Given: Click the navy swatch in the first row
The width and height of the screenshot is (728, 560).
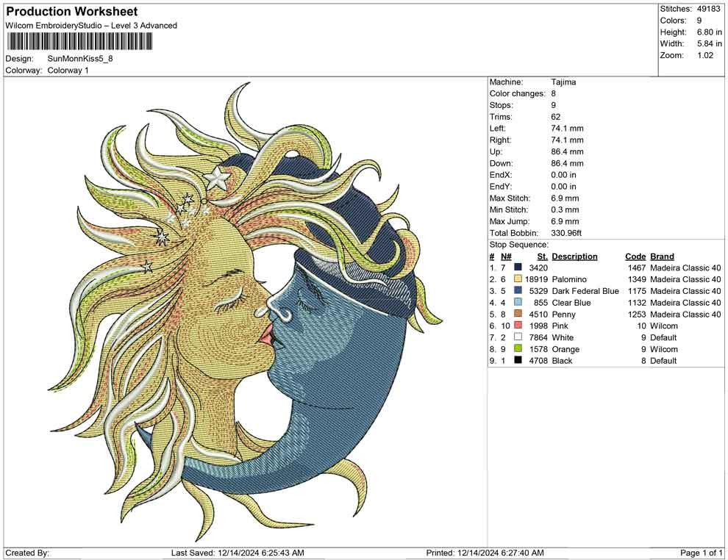Looking at the screenshot, I should click(x=518, y=268).
